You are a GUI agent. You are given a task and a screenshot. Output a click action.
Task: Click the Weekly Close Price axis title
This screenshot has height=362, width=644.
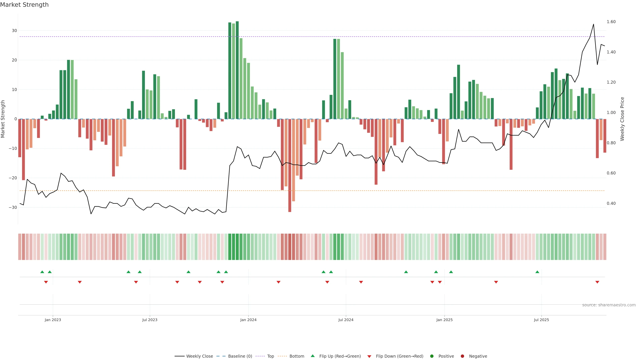pos(622,119)
